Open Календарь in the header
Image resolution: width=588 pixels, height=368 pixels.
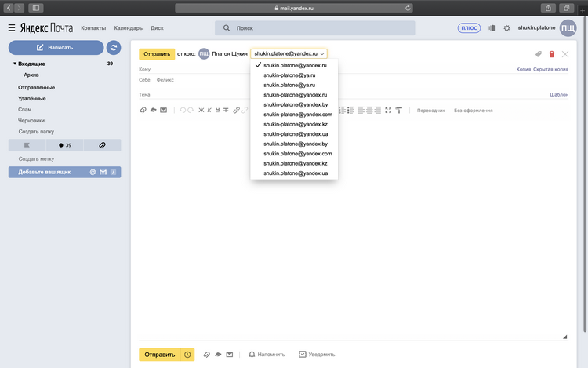point(129,28)
